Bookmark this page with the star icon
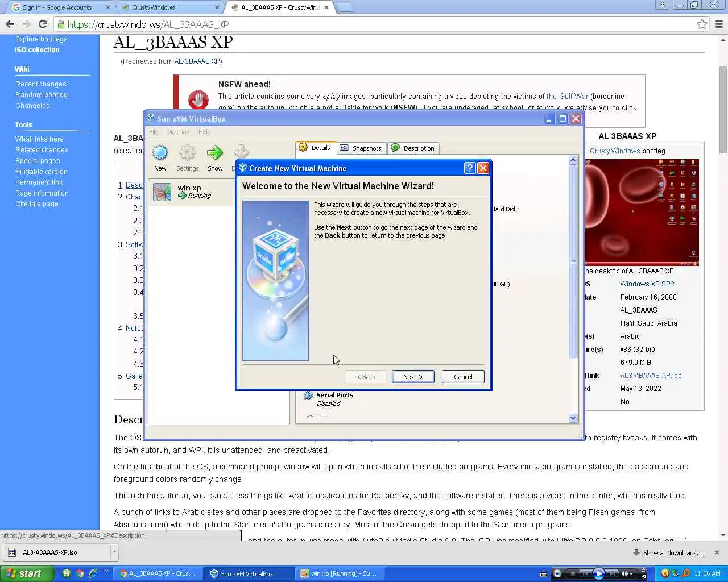The height and width of the screenshot is (582, 728). tap(702, 24)
